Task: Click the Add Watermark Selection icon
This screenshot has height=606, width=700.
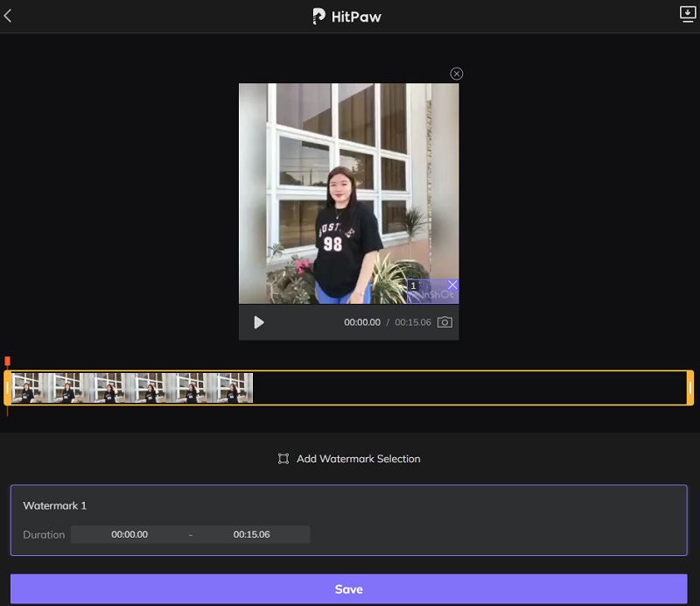Action: click(283, 459)
